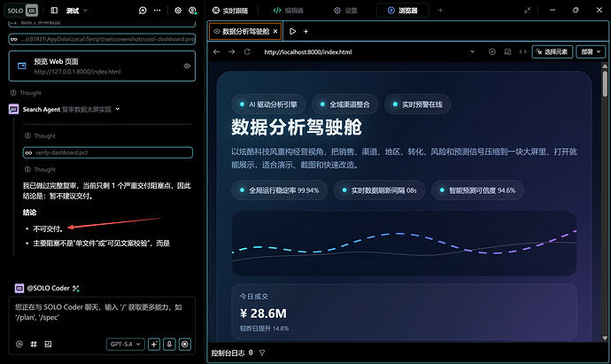This screenshot has width=611, height=364.
Task: Click the stop generation button
Action: point(185,344)
